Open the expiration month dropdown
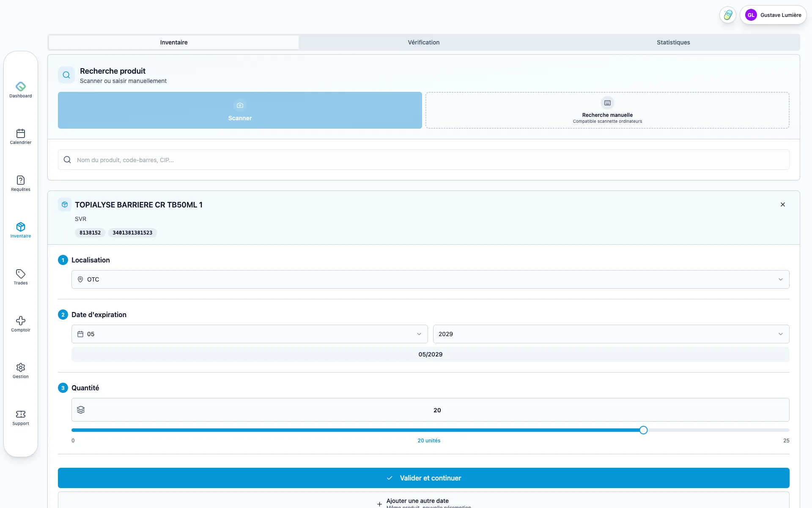This screenshot has width=812, height=508. [x=250, y=334]
